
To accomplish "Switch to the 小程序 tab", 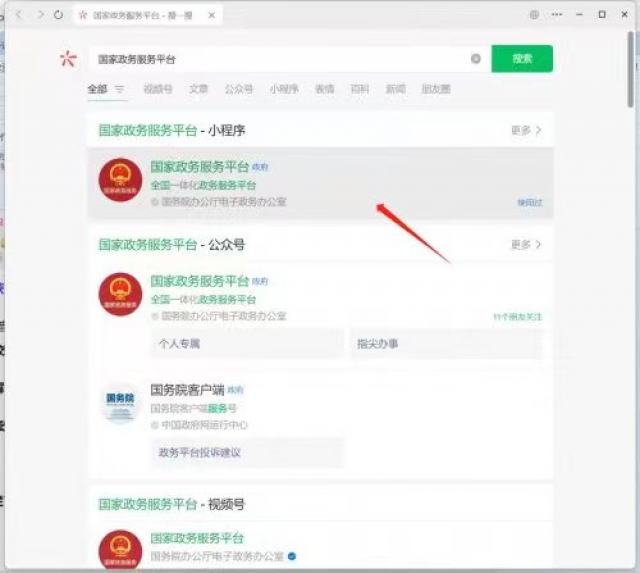I will (x=284, y=89).
